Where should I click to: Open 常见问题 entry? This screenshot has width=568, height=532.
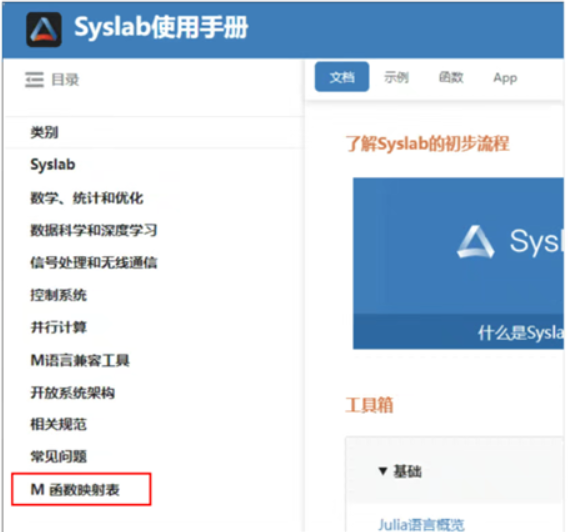(x=58, y=456)
